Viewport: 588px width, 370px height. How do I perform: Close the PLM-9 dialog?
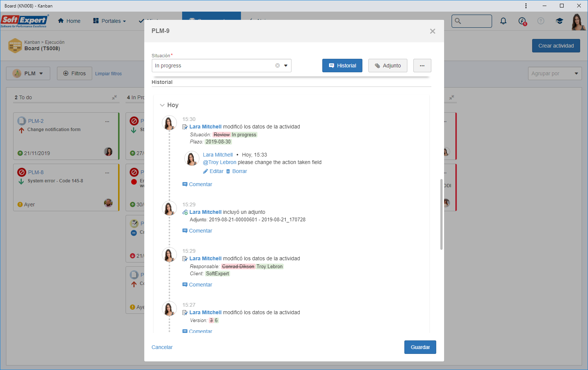(432, 31)
